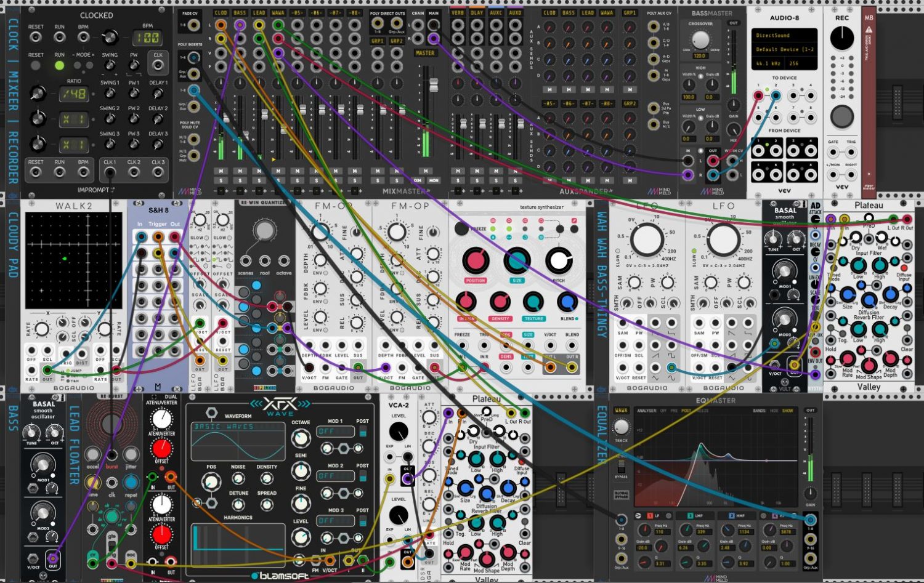Viewport: 924px width, 583px height.
Task: Mute the CLOD channel in MixMaster
Action: (221, 171)
